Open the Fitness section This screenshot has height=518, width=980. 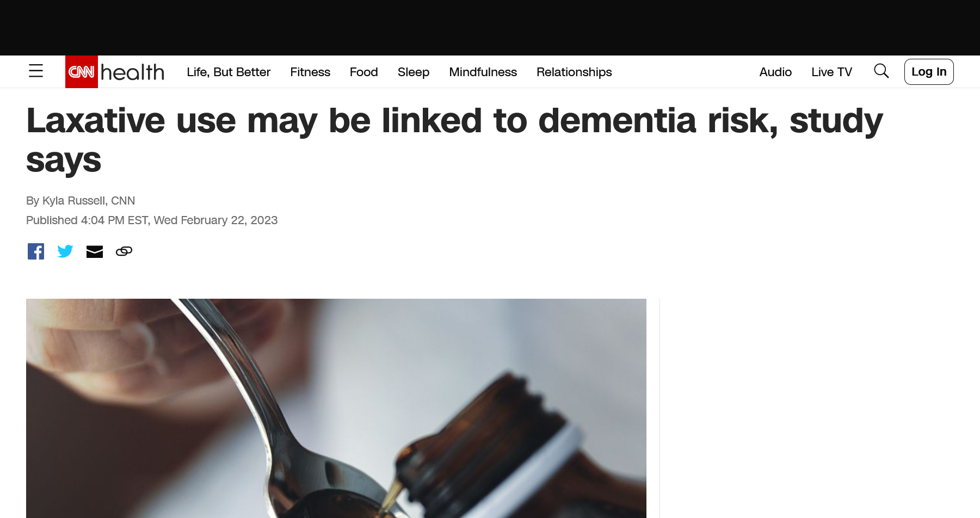click(x=310, y=72)
